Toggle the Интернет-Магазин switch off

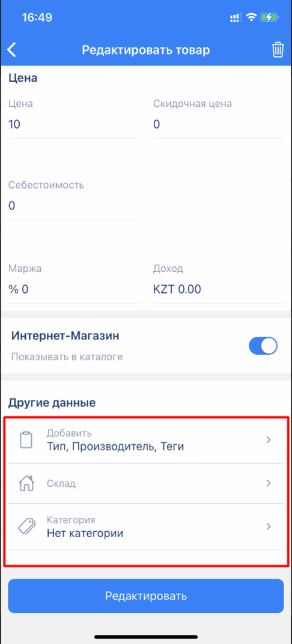pyautogui.click(x=263, y=346)
